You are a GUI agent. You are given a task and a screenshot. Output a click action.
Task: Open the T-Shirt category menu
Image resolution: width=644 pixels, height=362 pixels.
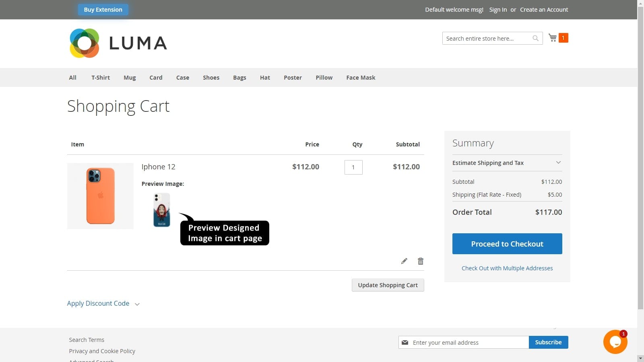[x=100, y=78]
